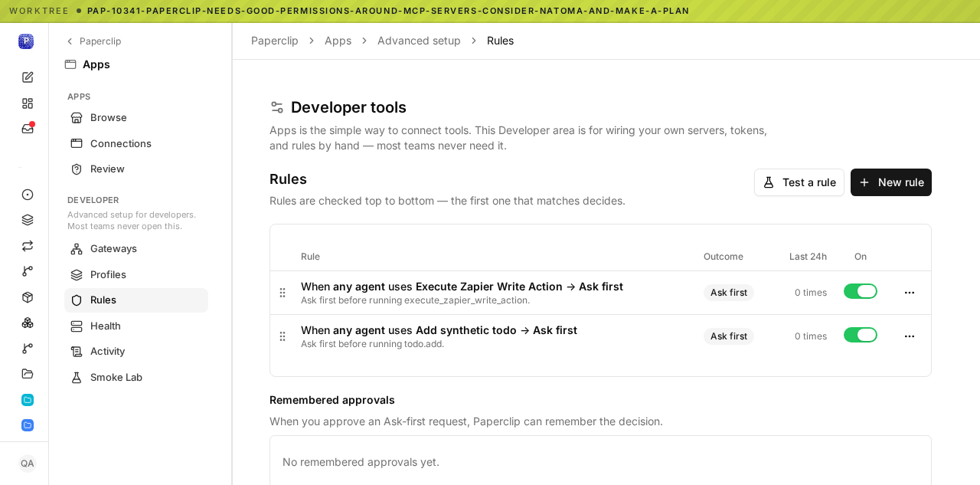Open the Profiles page
The image size is (980, 485).
pyautogui.click(x=136, y=274)
